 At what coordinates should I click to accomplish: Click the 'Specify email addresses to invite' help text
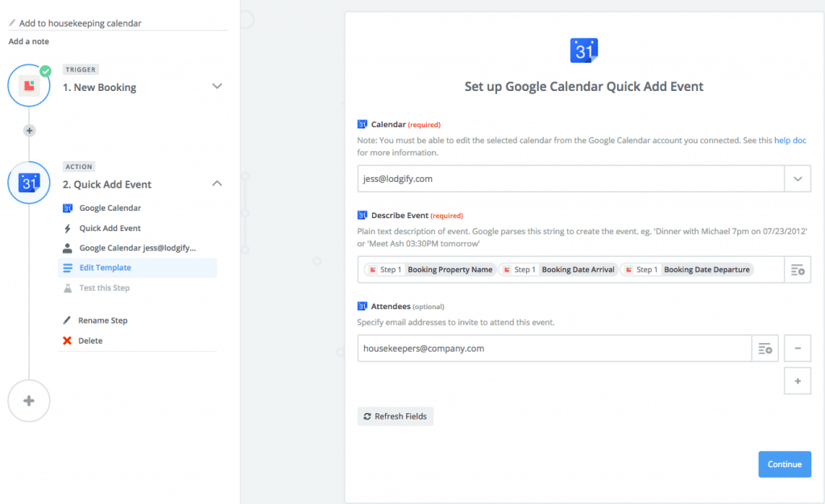[x=456, y=322]
